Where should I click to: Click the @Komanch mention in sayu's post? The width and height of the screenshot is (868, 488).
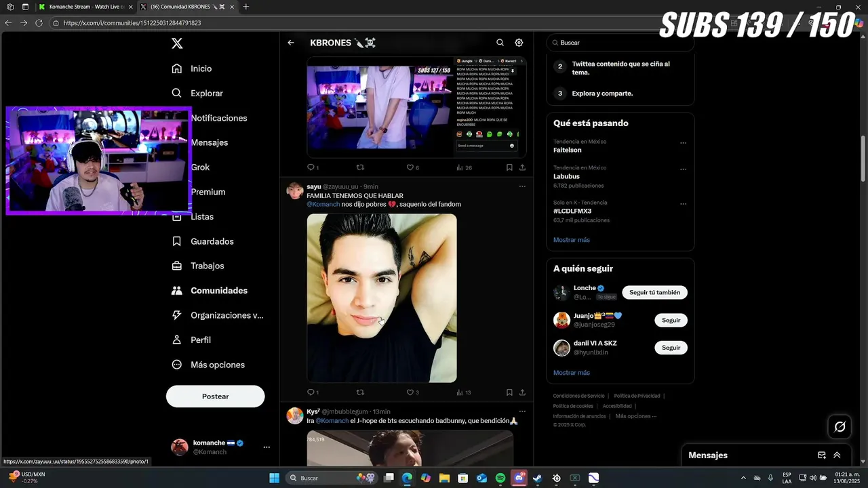(323, 204)
